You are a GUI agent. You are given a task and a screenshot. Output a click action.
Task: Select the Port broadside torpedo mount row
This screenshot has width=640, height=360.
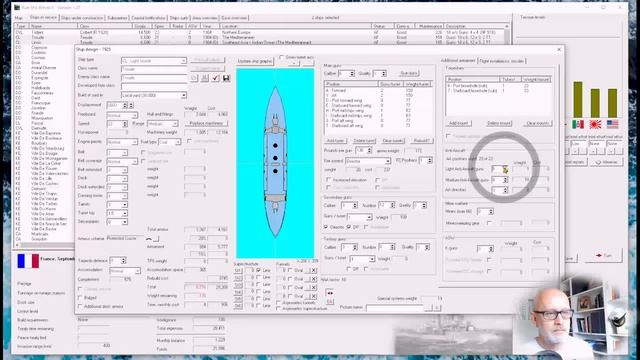(498, 86)
